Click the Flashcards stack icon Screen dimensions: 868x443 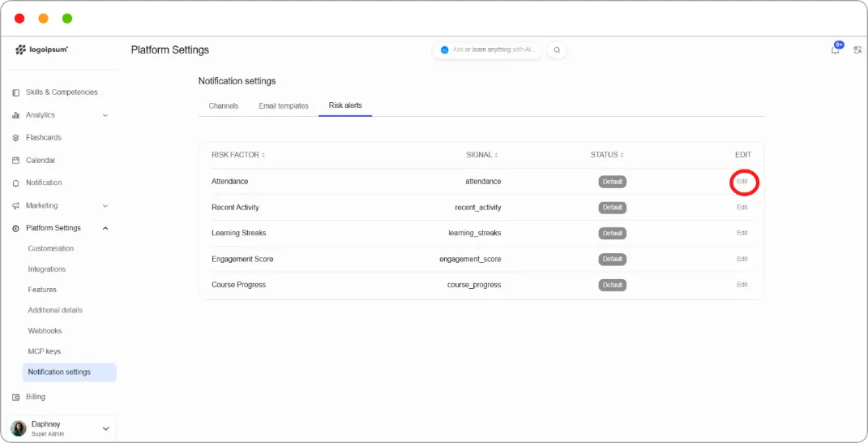click(15, 138)
